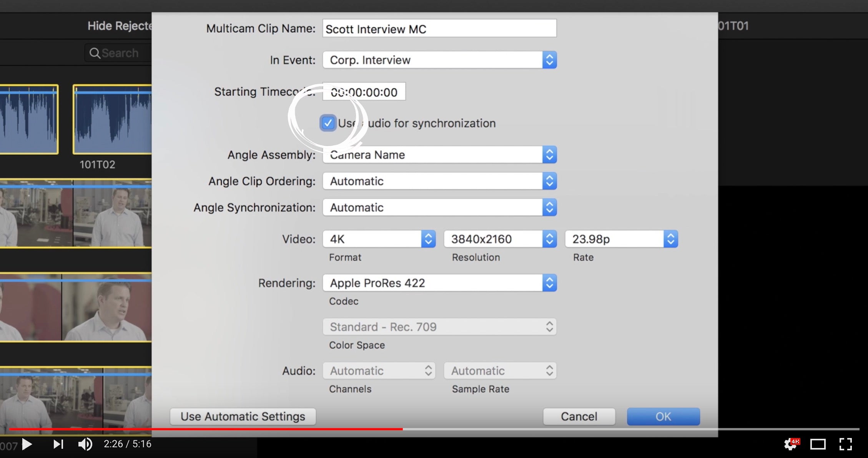Skip to next video
This screenshot has height=458, width=868.
(x=58, y=444)
